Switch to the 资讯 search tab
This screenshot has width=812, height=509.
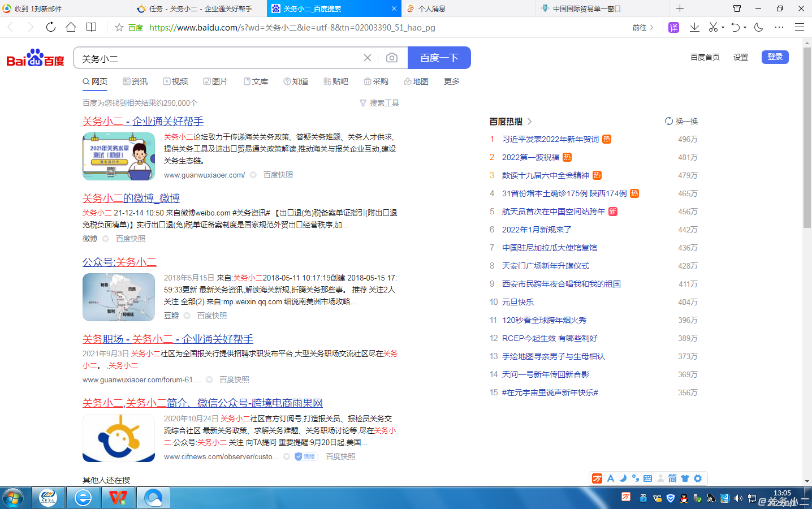click(135, 81)
